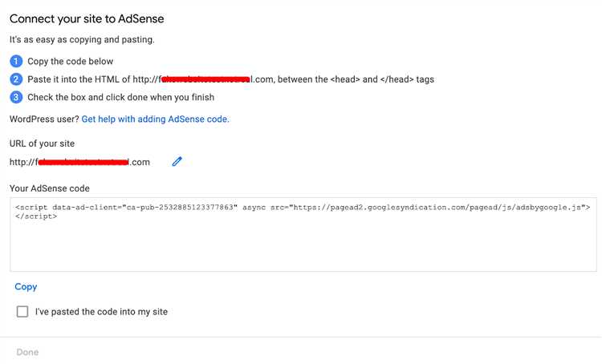Viewport: 602px width, 364px height.
Task: Tick the 'I've pasted the code' checkbox
Action: tap(22, 311)
